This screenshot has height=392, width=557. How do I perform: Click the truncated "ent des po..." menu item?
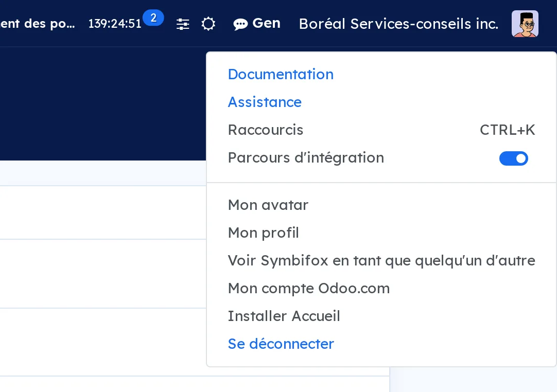(38, 24)
